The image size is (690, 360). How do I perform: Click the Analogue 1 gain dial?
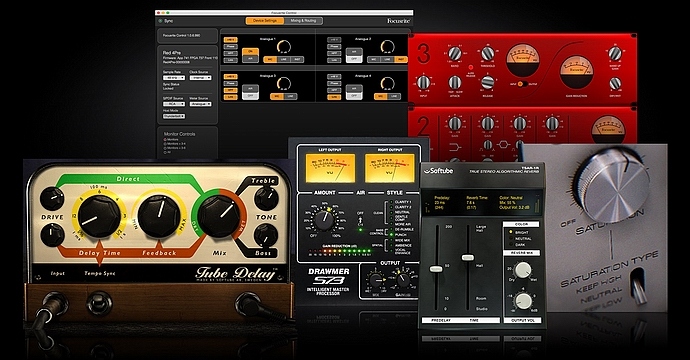coord(284,47)
